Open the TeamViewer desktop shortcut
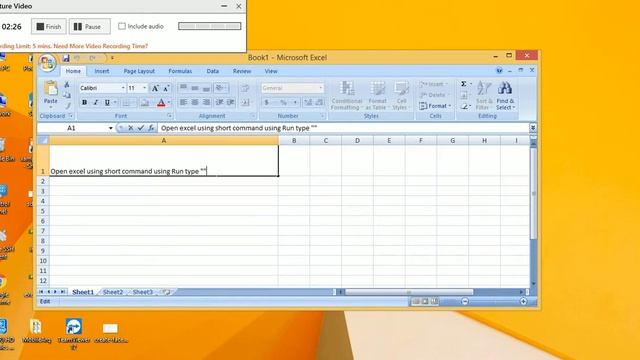This screenshot has width=640, height=360. pyautogui.click(x=74, y=334)
